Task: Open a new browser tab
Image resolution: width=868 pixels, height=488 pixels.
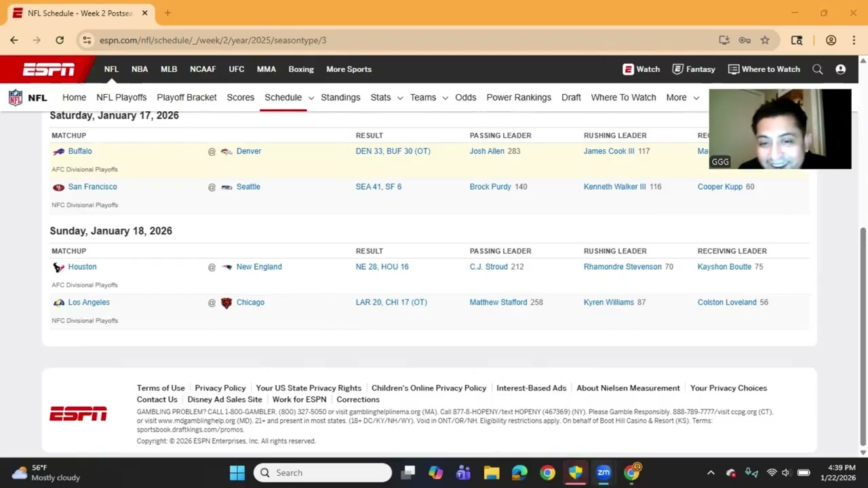Action: [167, 13]
